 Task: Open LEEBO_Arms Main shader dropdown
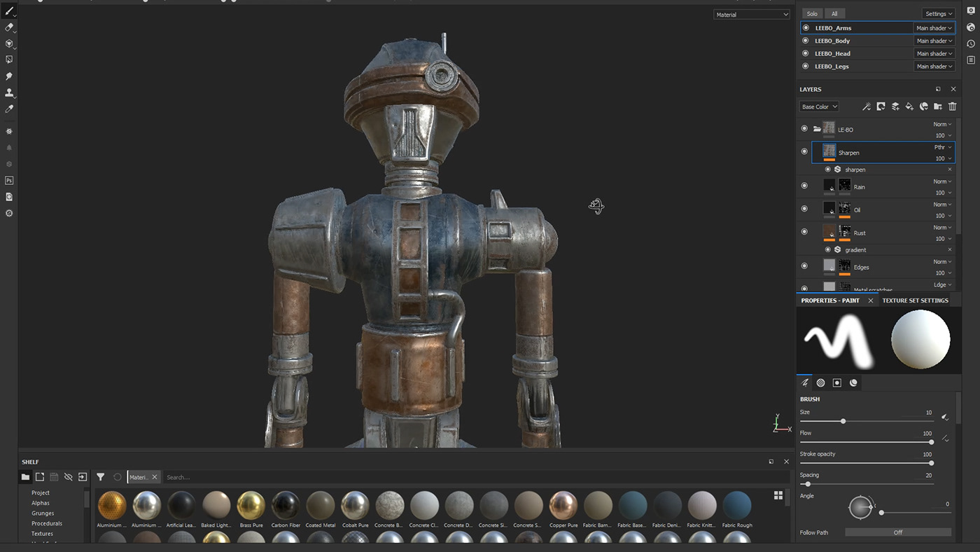[x=934, y=28]
